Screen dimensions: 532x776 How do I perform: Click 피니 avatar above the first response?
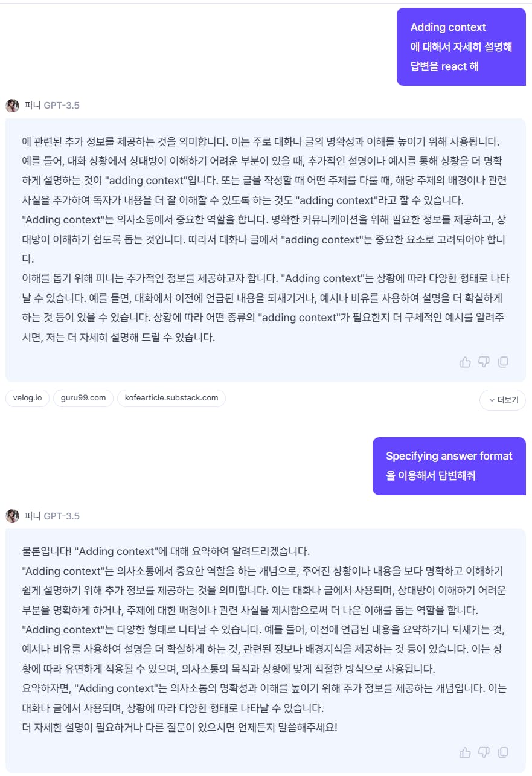[13, 106]
